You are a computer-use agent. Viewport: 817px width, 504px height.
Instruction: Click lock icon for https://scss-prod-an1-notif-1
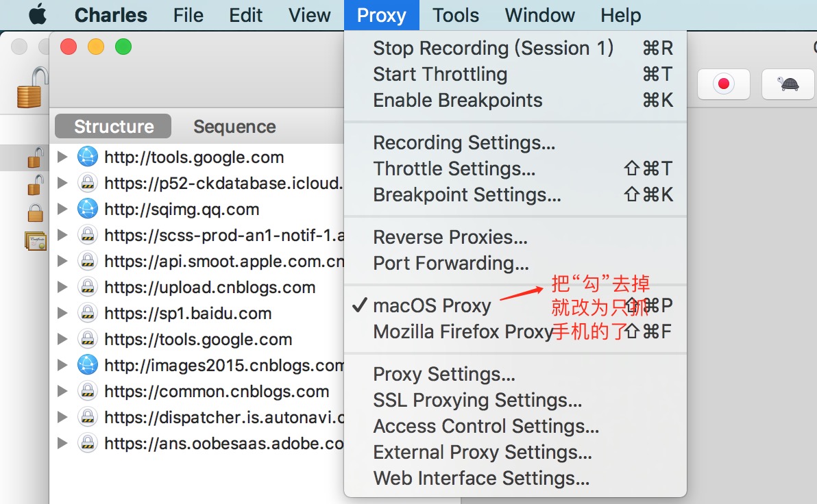[88, 235]
